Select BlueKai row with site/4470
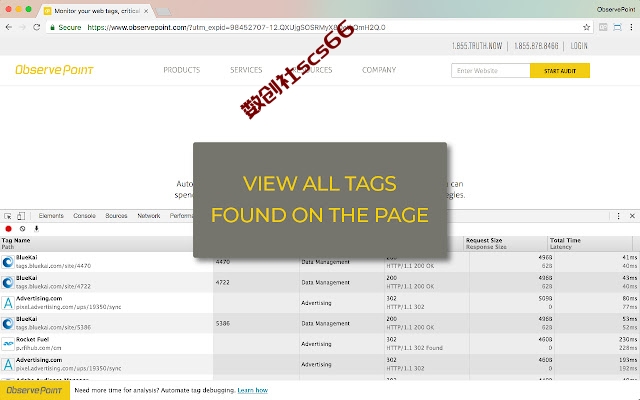The height and width of the screenshot is (400, 640). pos(320,262)
